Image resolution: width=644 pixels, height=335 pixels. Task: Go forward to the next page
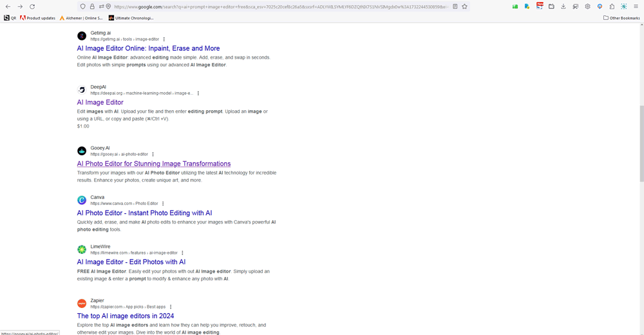coord(20,6)
